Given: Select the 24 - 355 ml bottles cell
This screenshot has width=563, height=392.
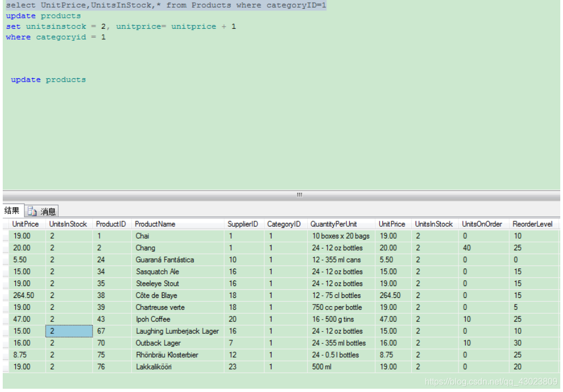Looking at the screenshot, I should (x=341, y=343).
